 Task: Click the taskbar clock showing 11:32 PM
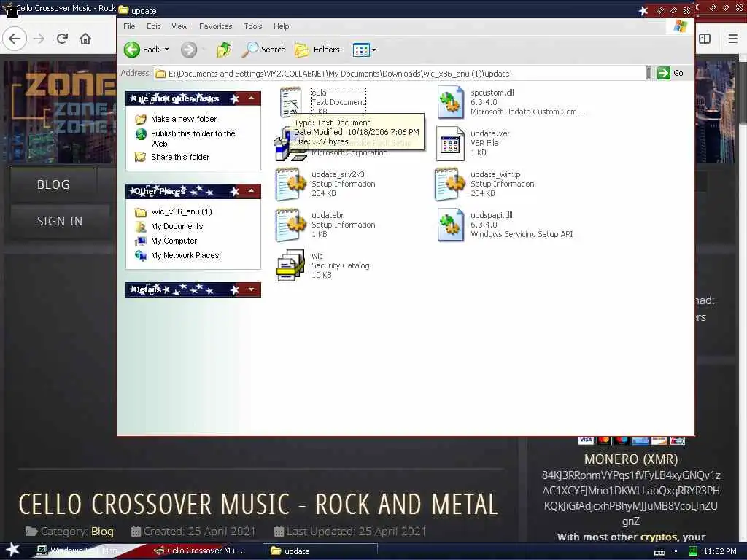click(719, 551)
